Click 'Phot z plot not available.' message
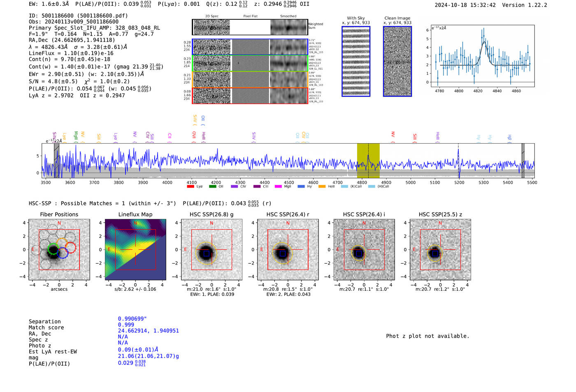 (427, 336)
